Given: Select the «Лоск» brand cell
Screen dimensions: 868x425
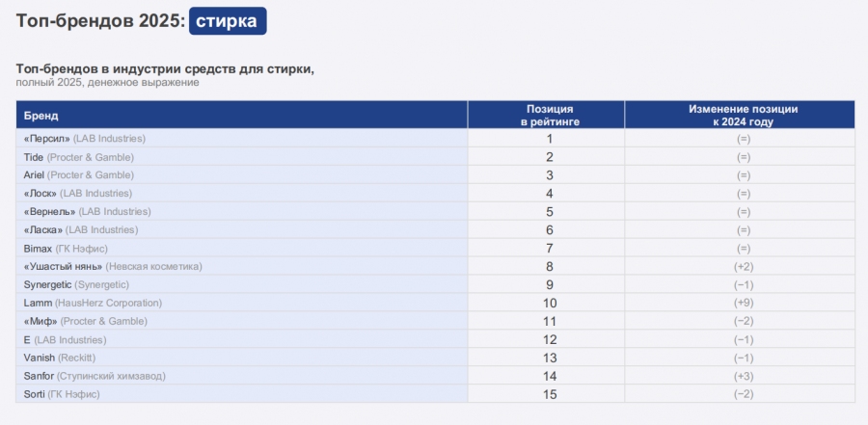Looking at the screenshot, I should click(78, 194).
